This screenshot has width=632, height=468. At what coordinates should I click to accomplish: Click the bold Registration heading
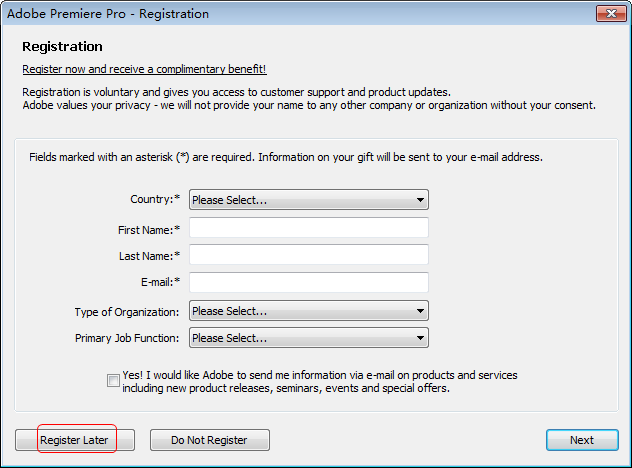click(62, 47)
